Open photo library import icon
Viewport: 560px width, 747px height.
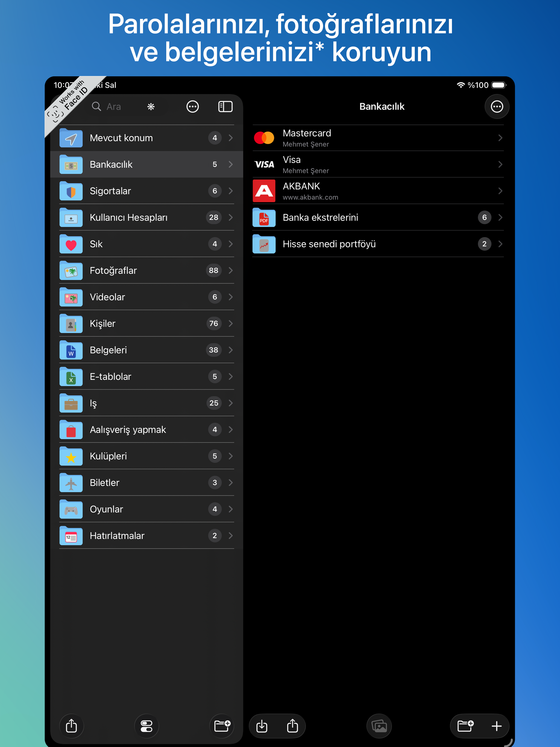[379, 726]
